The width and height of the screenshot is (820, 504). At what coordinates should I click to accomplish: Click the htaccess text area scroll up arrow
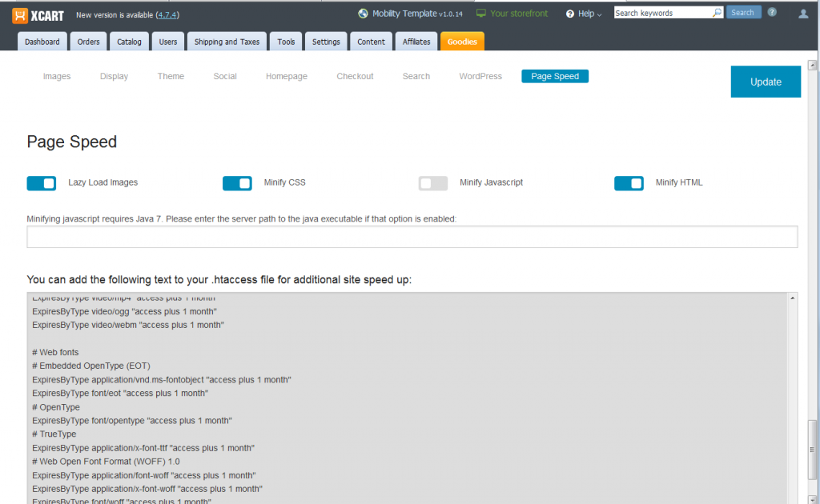(793, 298)
